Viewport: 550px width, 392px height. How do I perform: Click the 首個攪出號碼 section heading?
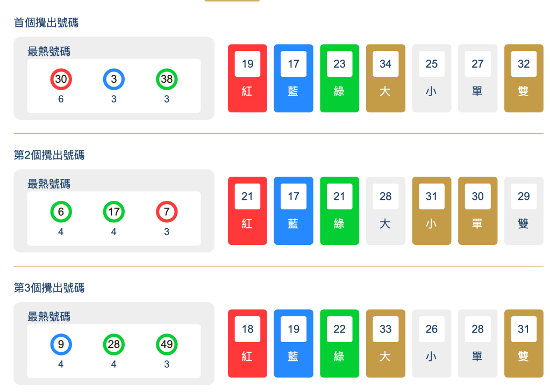click(x=46, y=23)
